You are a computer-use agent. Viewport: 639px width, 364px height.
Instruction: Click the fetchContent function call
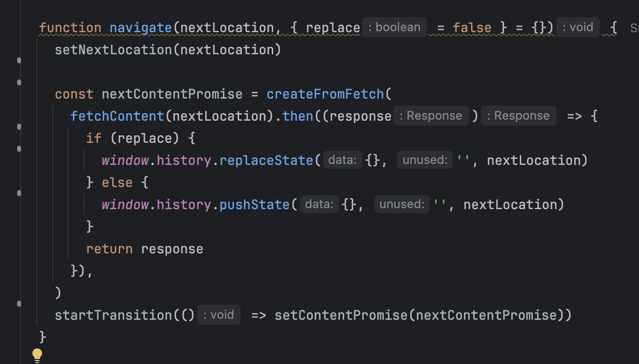[117, 116]
